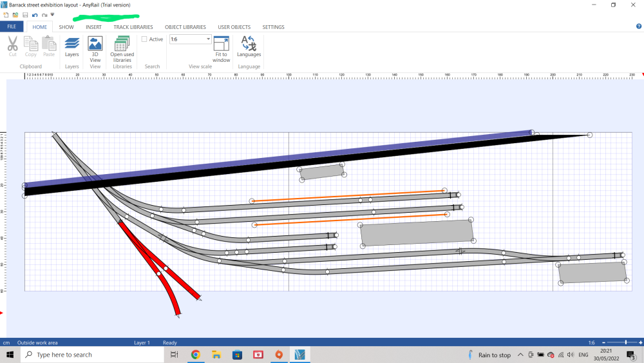Click the Save icon in quick access toolbar
644x363 pixels.
[24, 14]
